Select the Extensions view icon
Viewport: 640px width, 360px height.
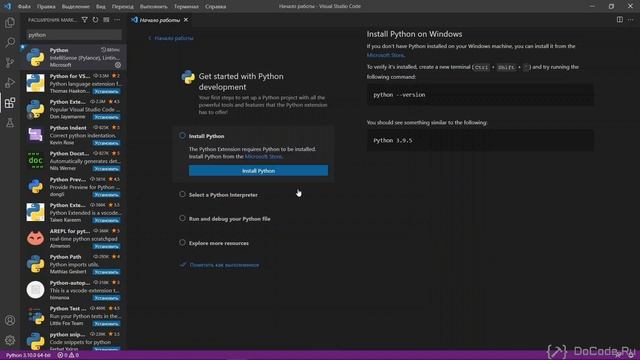10,102
